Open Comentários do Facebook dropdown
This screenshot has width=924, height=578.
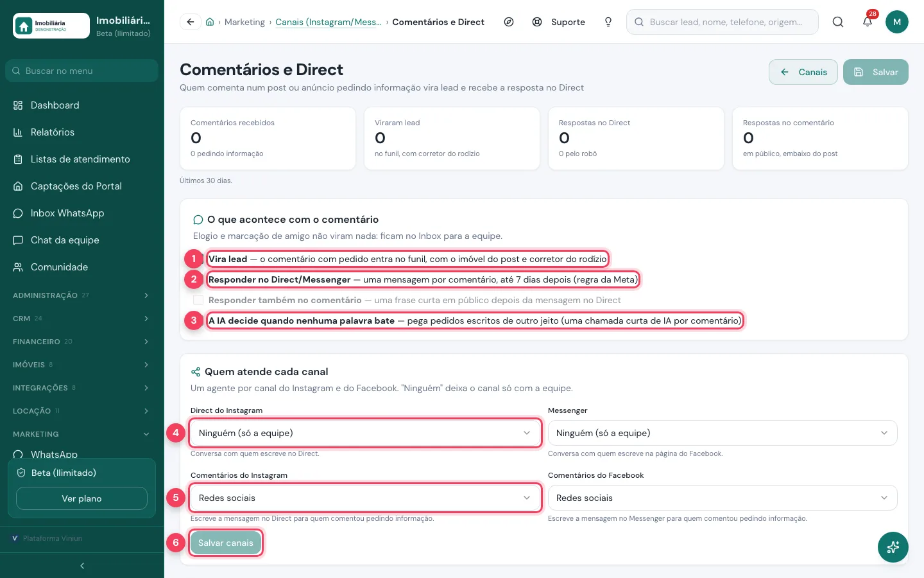pyautogui.click(x=723, y=498)
